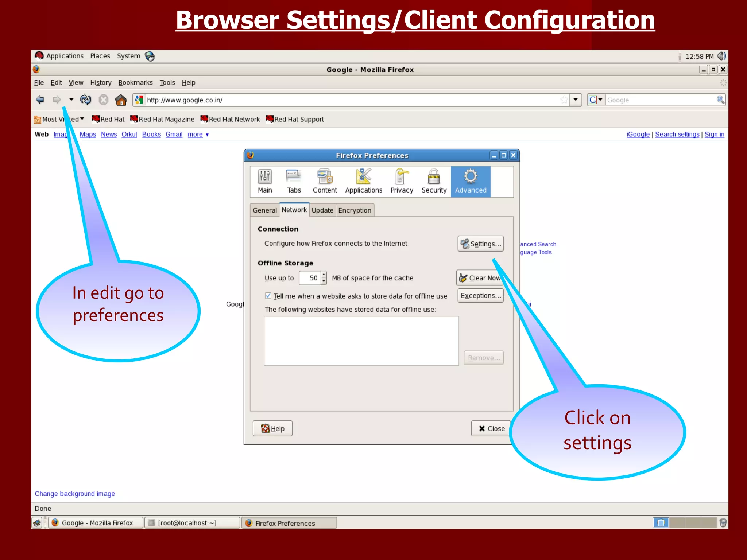Reload the current page
Viewport: 747px width, 560px height.
click(86, 100)
